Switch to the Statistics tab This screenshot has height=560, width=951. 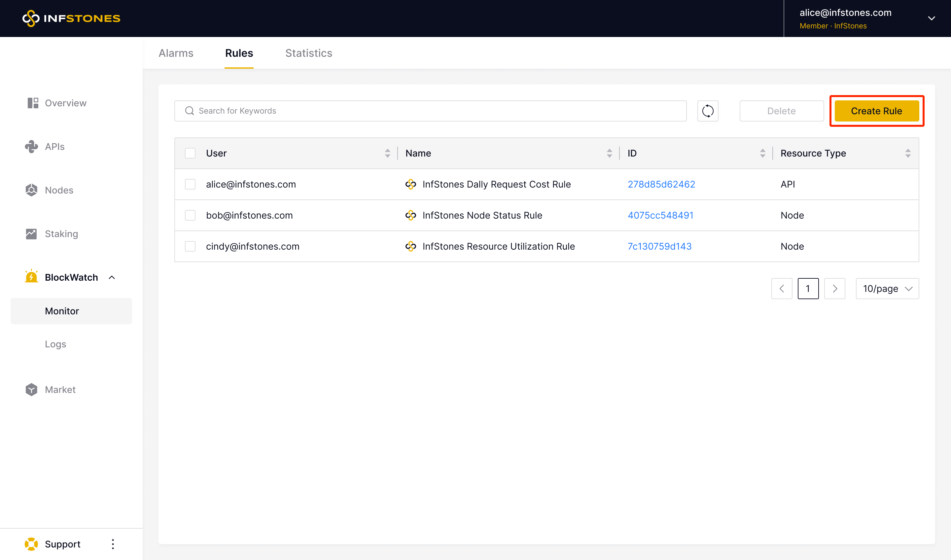pos(308,53)
